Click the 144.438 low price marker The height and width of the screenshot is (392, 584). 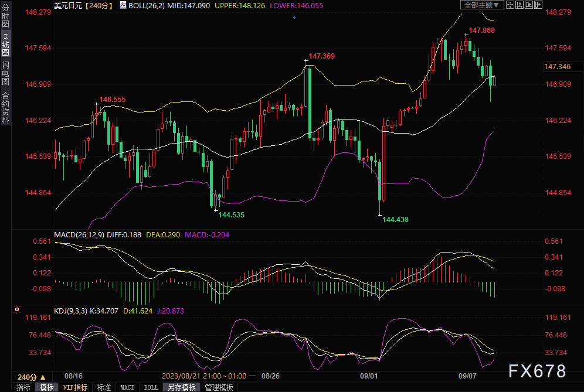[x=396, y=220]
